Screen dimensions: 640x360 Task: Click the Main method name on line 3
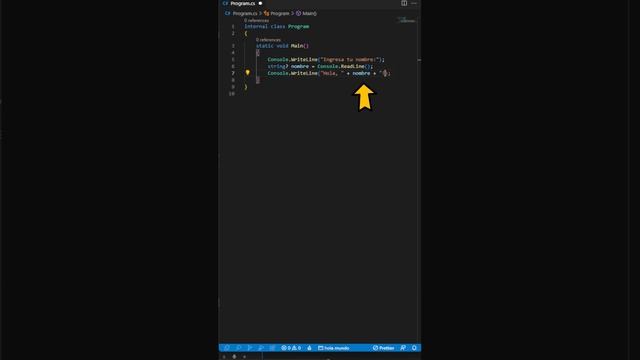coord(297,46)
